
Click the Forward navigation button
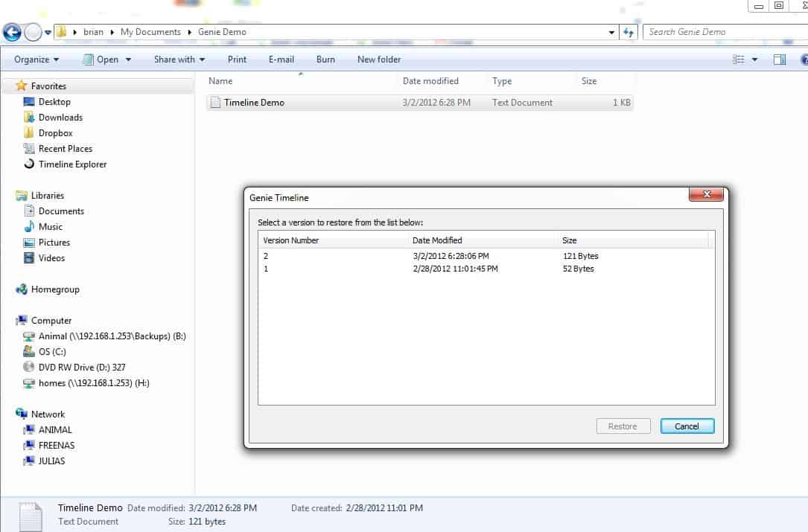33,32
